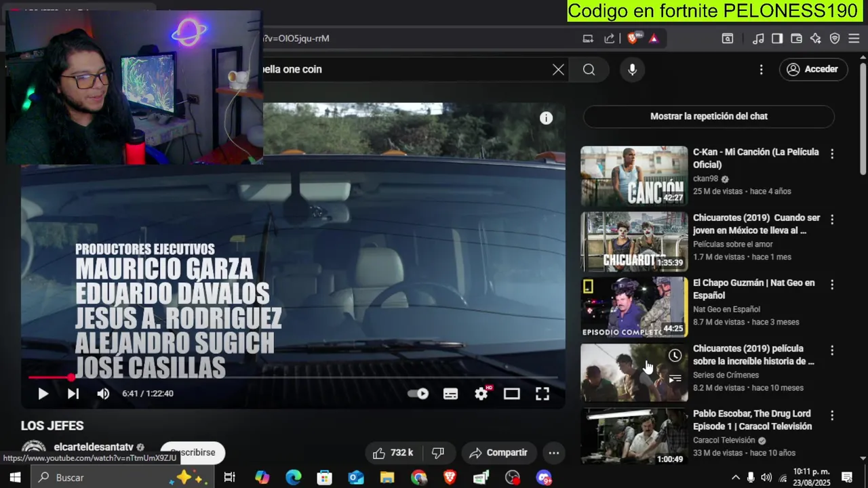Mute the video with speaker icon
This screenshot has width=868, height=488.
pos(103,394)
